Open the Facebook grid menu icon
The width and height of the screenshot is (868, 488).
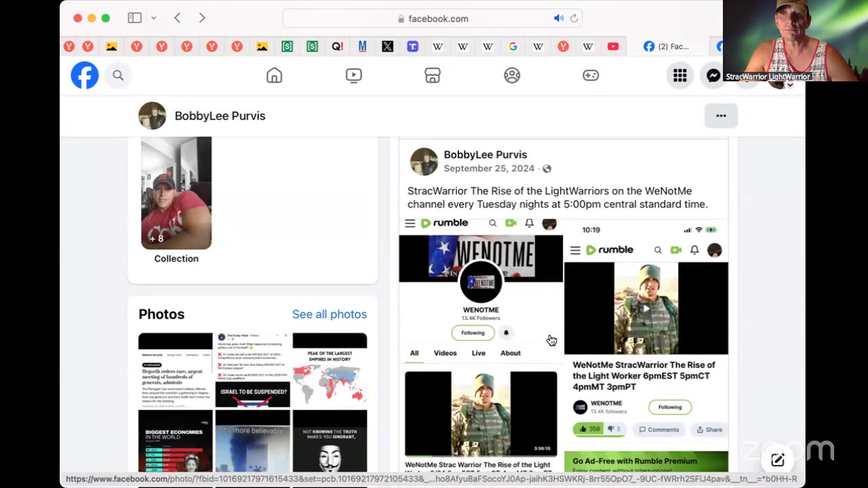(x=680, y=76)
